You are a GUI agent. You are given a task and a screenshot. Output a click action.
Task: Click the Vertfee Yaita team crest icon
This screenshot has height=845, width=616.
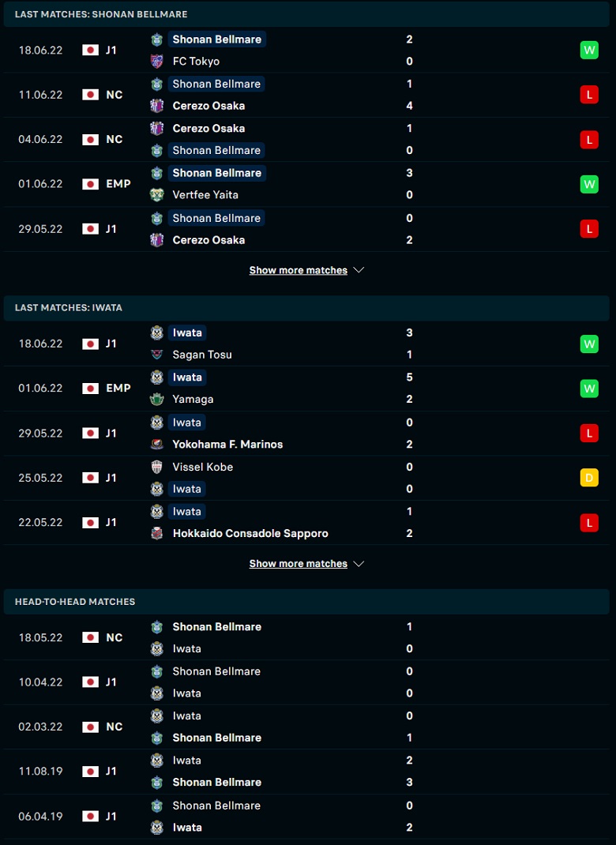(x=157, y=195)
